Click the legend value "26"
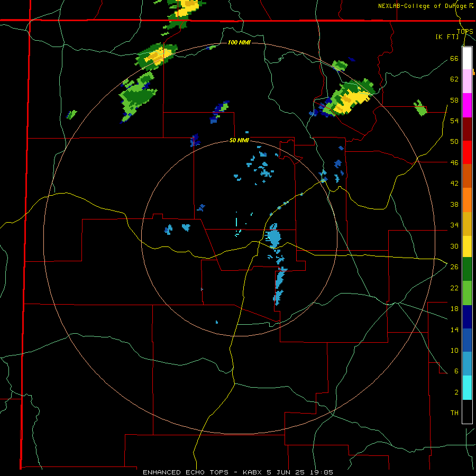Viewport: 476px width, 476px height. click(454, 267)
